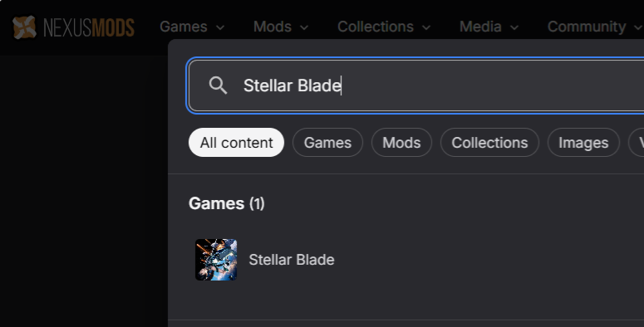Viewport: 644px width, 327px height.
Task: Focus the Stellar Blade search field
Action: tap(416, 85)
